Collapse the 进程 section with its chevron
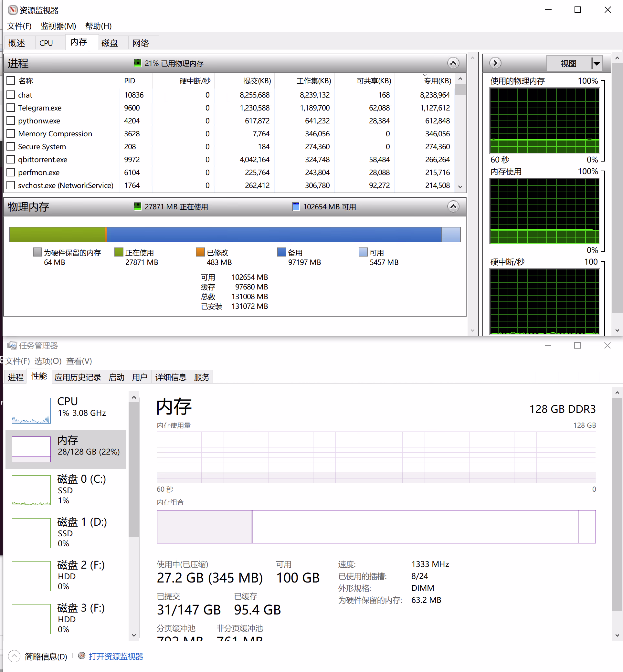The width and height of the screenshot is (623, 672). [x=453, y=63]
